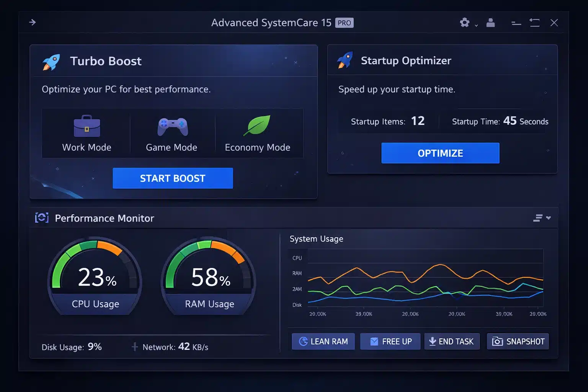
Task: Click the END TASK control
Action: 452,341
